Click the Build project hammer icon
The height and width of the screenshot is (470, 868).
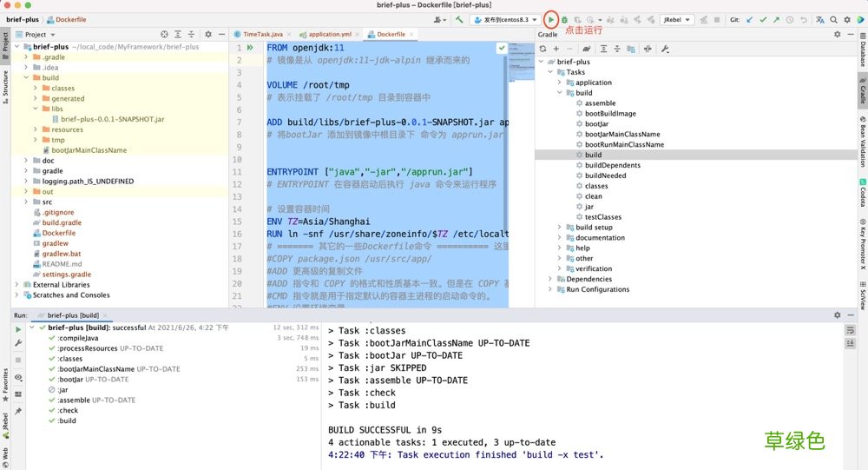pyautogui.click(x=459, y=19)
